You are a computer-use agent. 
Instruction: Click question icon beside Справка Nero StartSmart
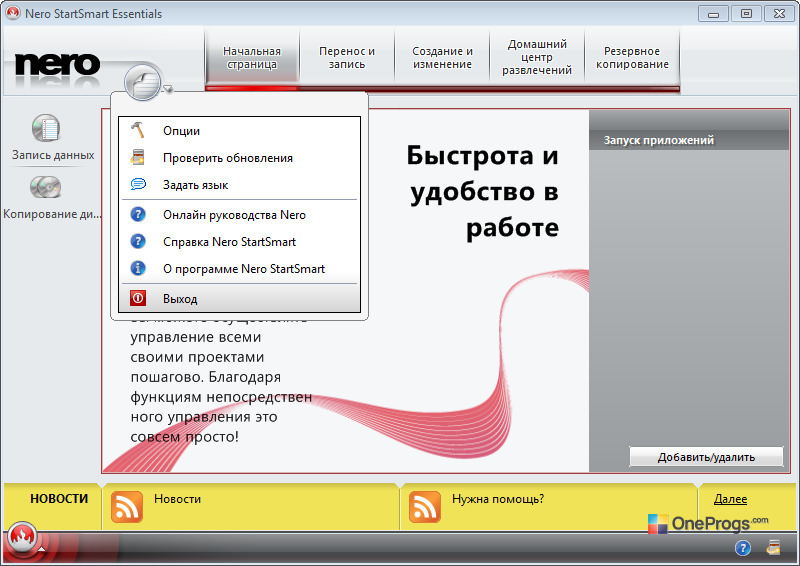[x=138, y=241]
